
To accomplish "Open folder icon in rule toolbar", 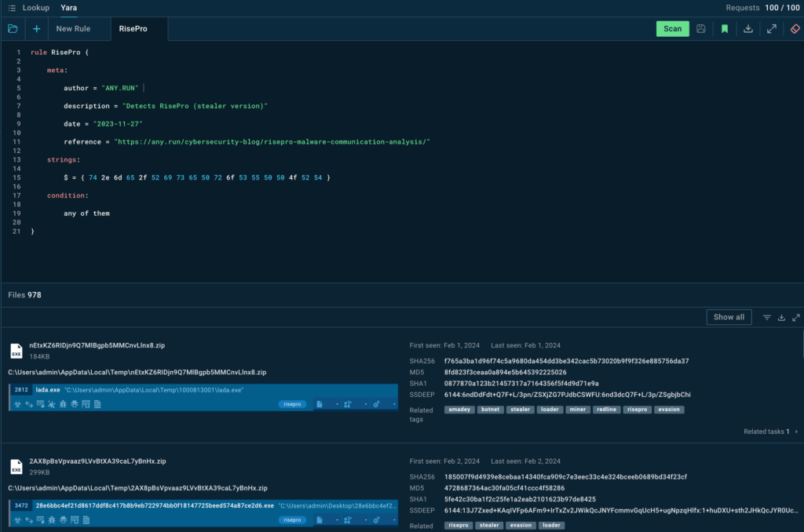I will click(x=13, y=29).
